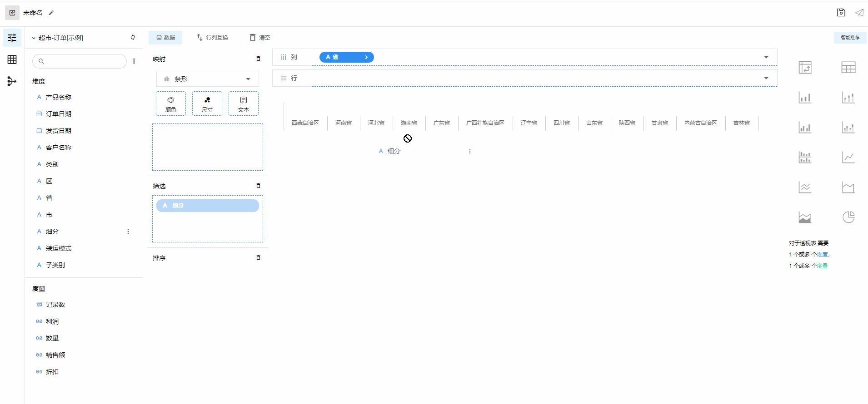Click the 吉林省 column header
Viewport: 868px width, 404px height.
click(742, 123)
